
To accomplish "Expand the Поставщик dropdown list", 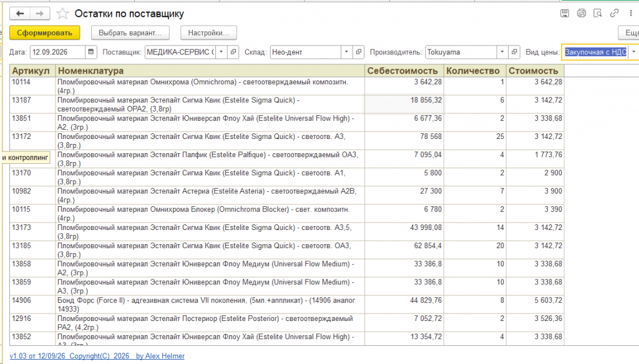I will click(x=222, y=52).
